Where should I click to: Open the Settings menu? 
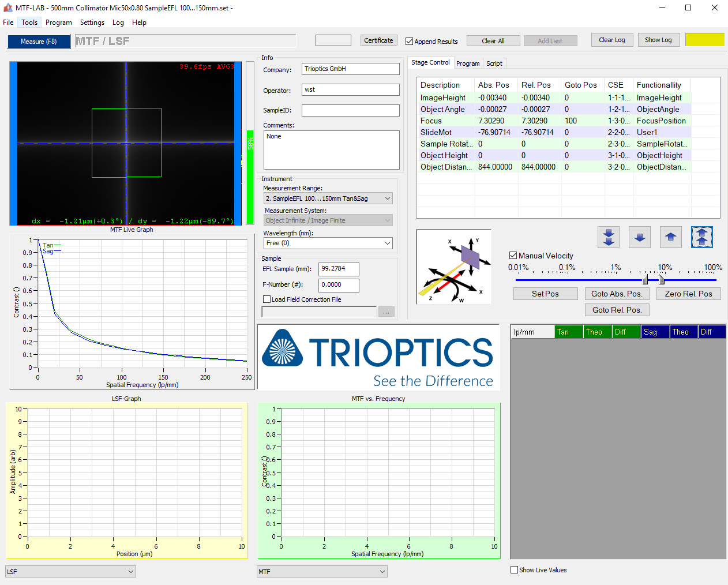pos(92,22)
